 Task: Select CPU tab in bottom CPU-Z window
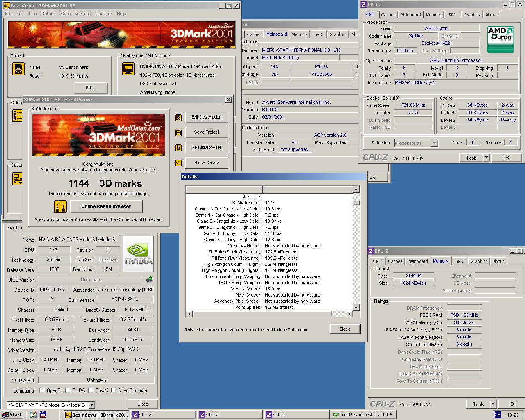377,261
